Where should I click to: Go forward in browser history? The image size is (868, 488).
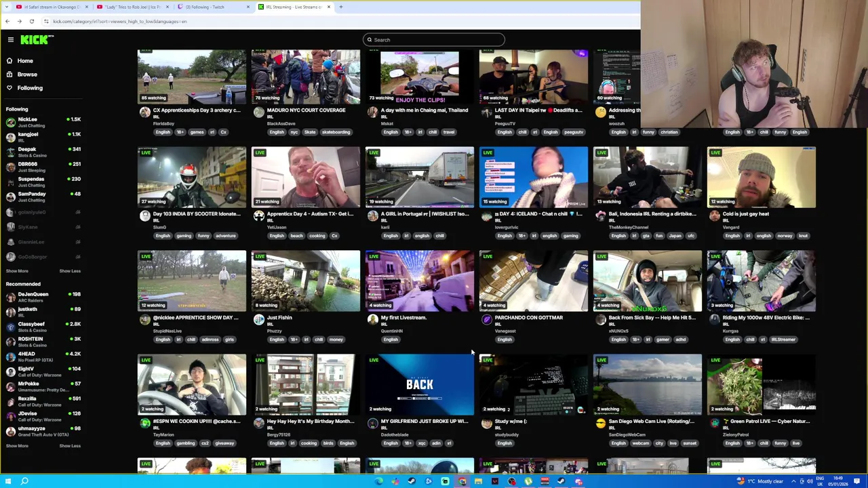(19, 21)
